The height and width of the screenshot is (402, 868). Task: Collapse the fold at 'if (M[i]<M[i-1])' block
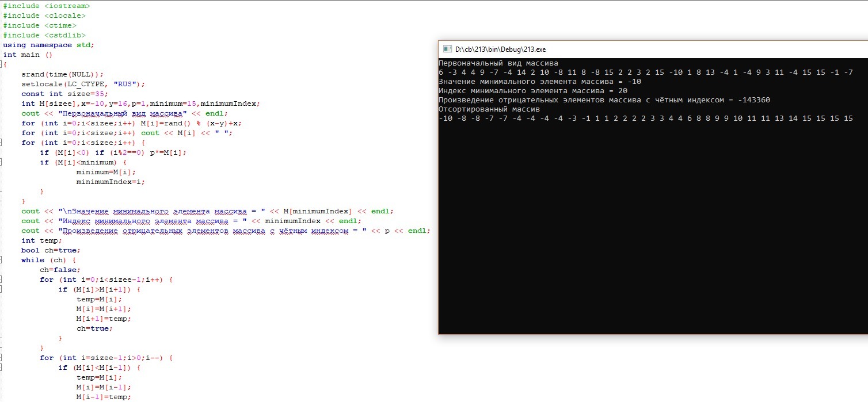click(1, 367)
